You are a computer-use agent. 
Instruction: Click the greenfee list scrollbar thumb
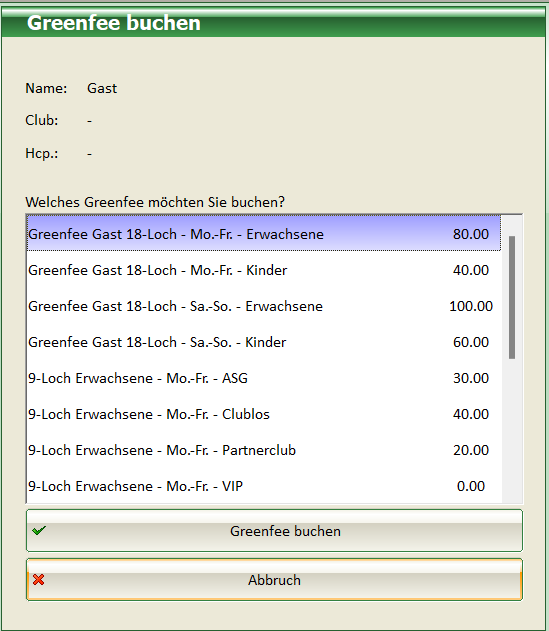512,297
